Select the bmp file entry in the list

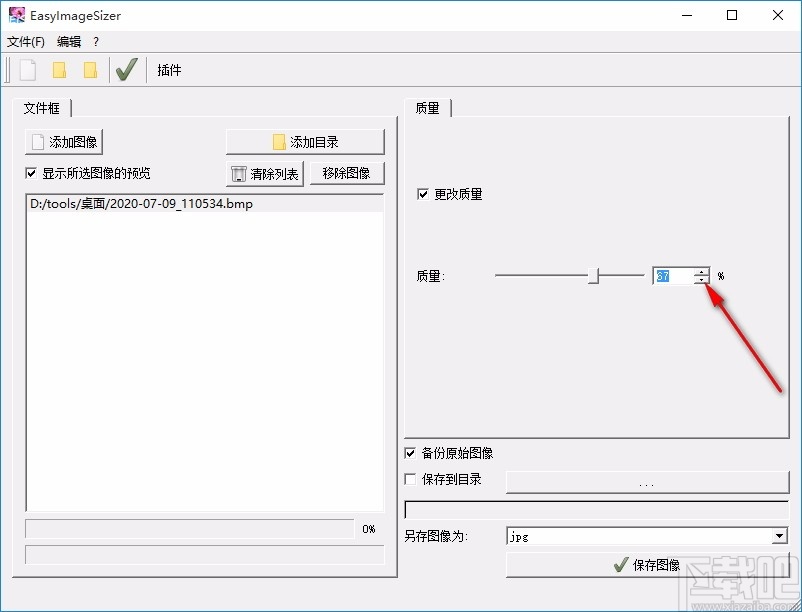[x=140, y=203]
